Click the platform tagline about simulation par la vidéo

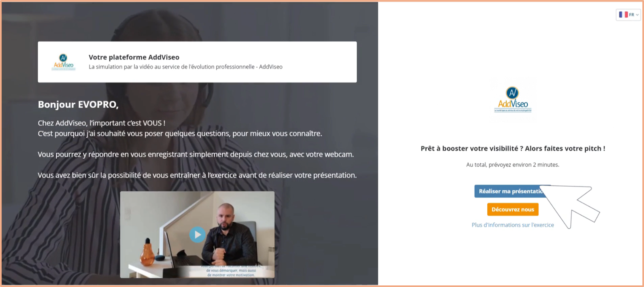click(x=186, y=67)
